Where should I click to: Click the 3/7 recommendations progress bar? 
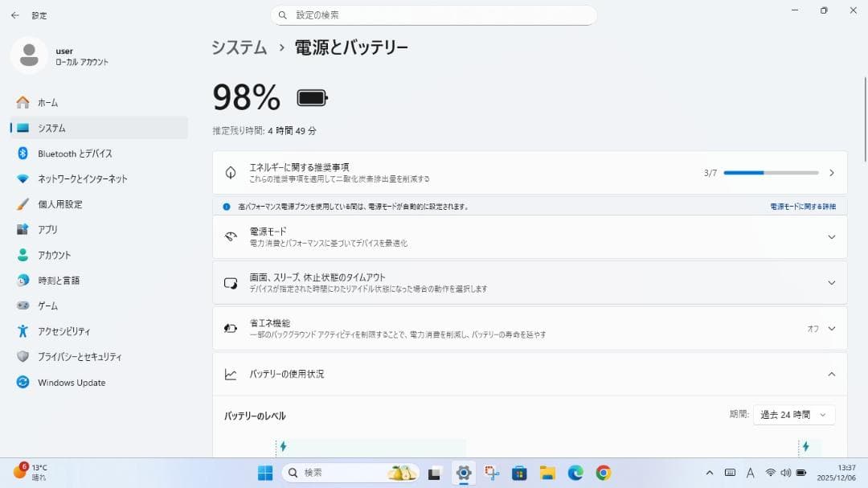(x=769, y=172)
